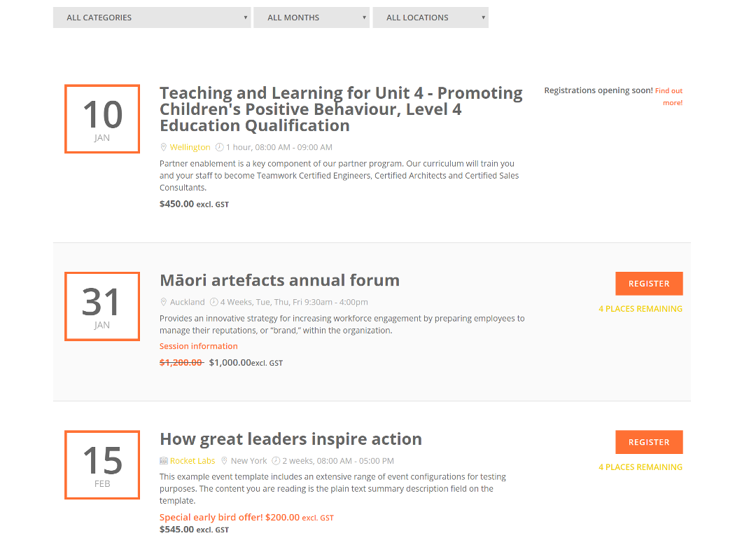Click the location pin icon beside Auckland
This screenshot has width=756, height=538.
pos(163,302)
